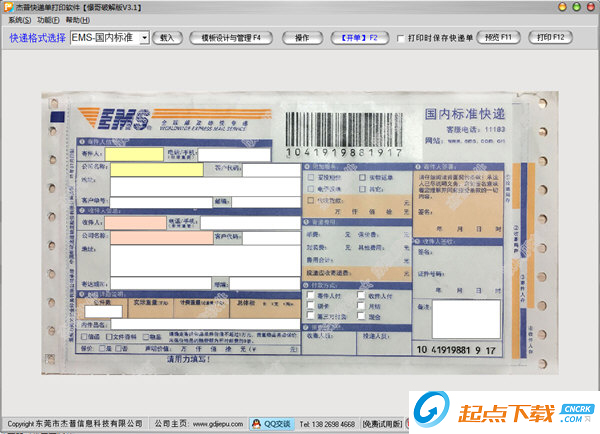
Task: Click recipient phone input field
Action: pos(250,223)
